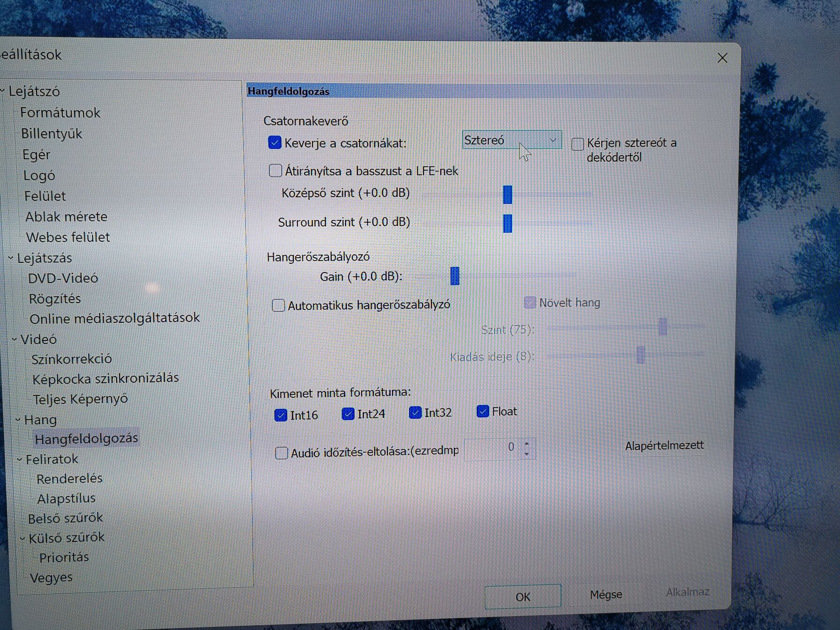Select Formátumok in the tree
The height and width of the screenshot is (630, 840).
[60, 112]
